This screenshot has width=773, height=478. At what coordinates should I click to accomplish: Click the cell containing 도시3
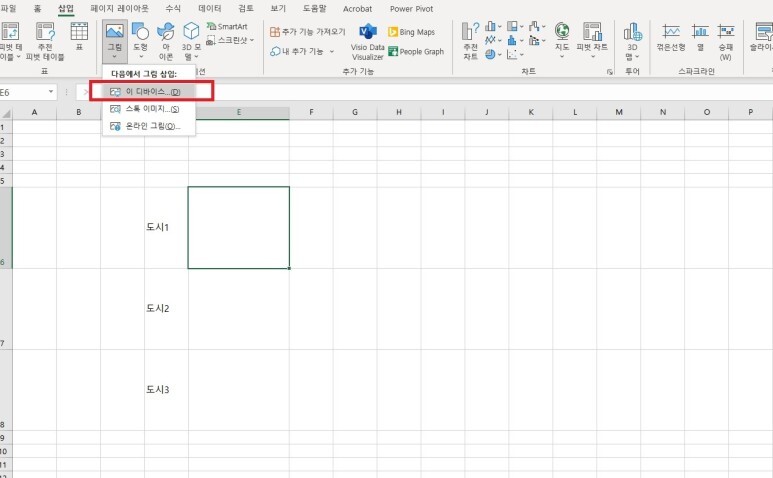166,390
